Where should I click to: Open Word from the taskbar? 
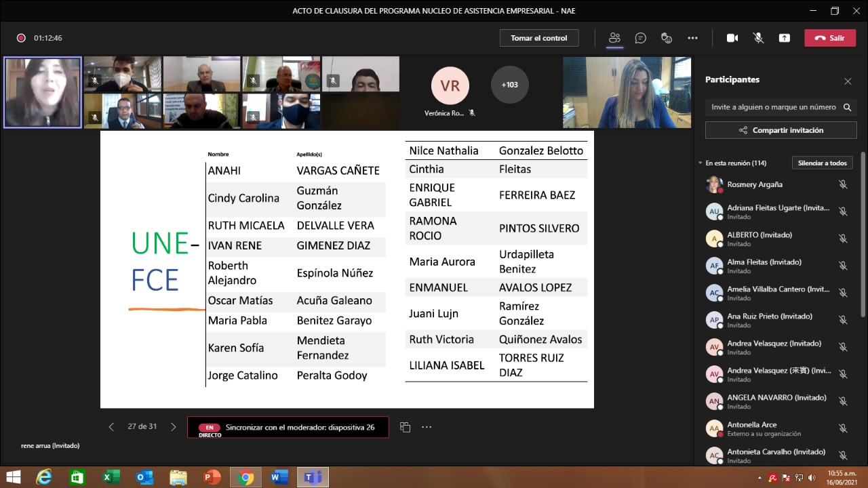pos(279,477)
